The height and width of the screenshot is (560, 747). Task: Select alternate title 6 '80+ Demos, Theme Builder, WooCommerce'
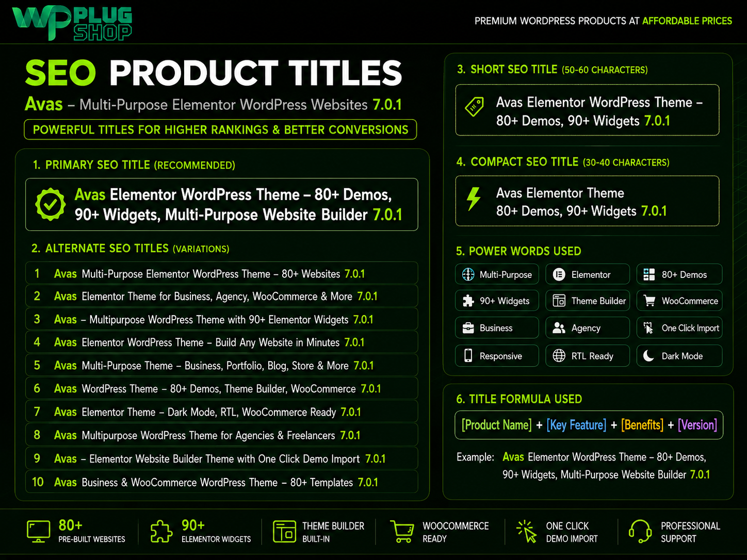[222, 388]
